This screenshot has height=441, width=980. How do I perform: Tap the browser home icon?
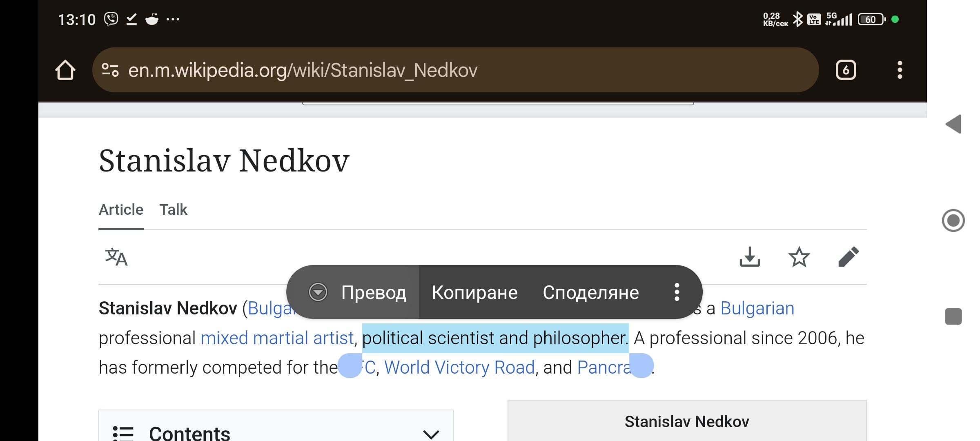tap(65, 70)
